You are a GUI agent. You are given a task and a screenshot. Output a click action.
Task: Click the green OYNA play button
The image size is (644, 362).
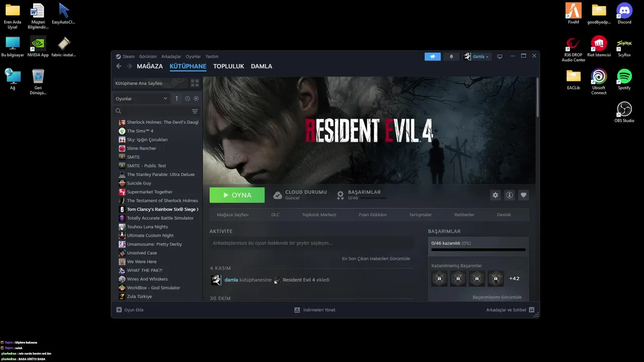tap(237, 195)
